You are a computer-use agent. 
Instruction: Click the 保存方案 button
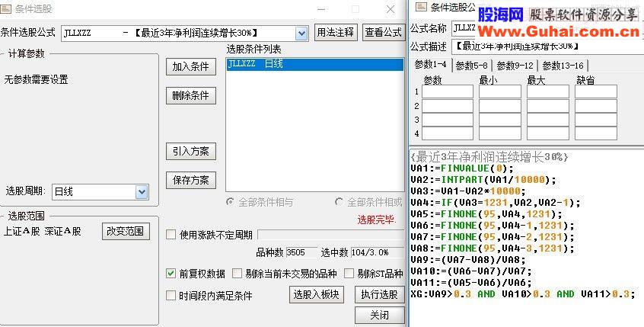click(x=191, y=180)
